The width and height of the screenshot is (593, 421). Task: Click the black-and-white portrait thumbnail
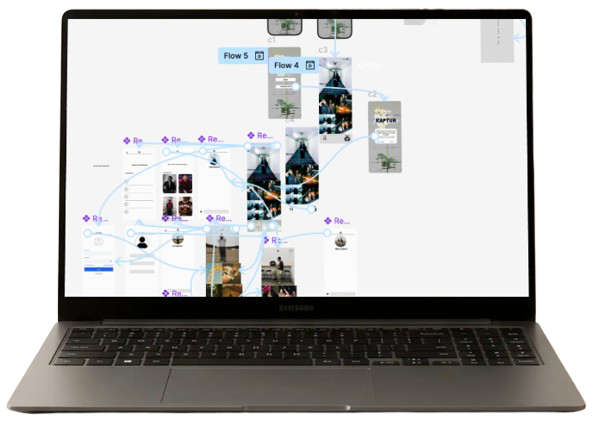(x=169, y=183)
